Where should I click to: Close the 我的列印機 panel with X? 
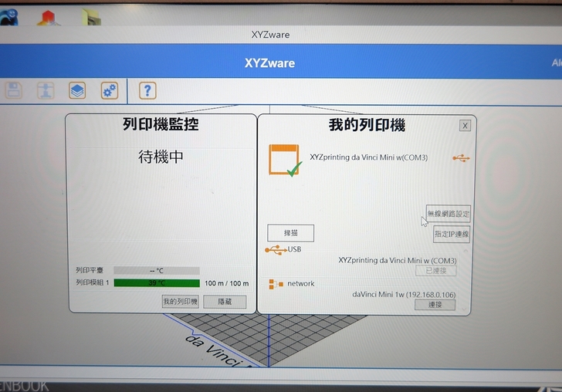pos(465,126)
